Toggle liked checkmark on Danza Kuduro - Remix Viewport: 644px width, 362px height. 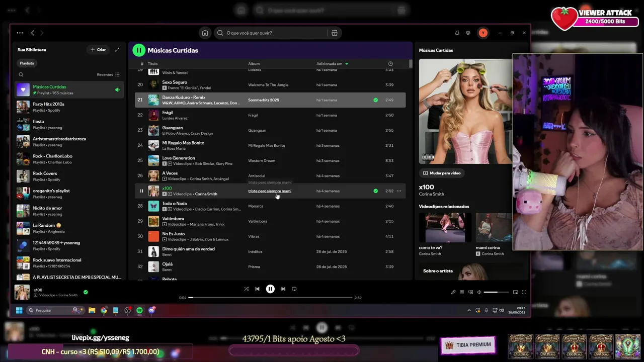coord(375,100)
